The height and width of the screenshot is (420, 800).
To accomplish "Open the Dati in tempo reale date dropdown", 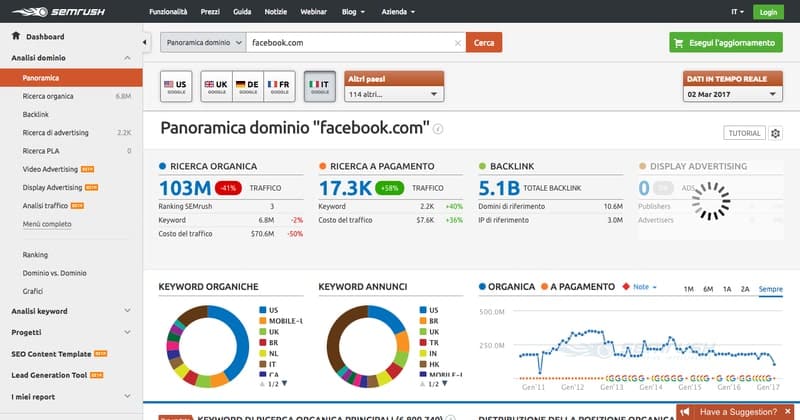I will (732, 94).
